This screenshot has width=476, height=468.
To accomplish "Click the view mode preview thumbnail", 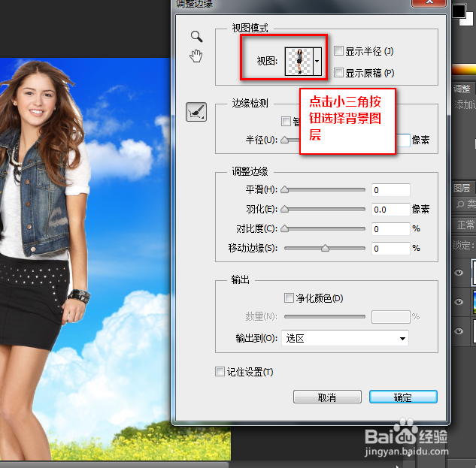I will [x=299, y=62].
